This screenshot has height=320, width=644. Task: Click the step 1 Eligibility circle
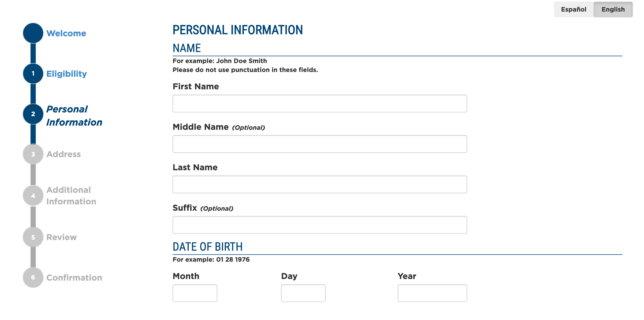33,74
